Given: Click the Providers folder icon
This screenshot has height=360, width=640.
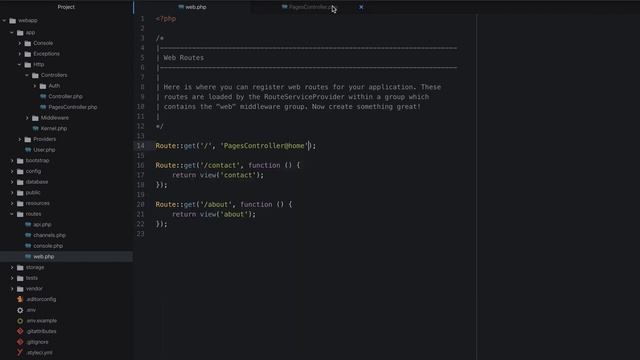Looking at the screenshot, I should pos(28,139).
